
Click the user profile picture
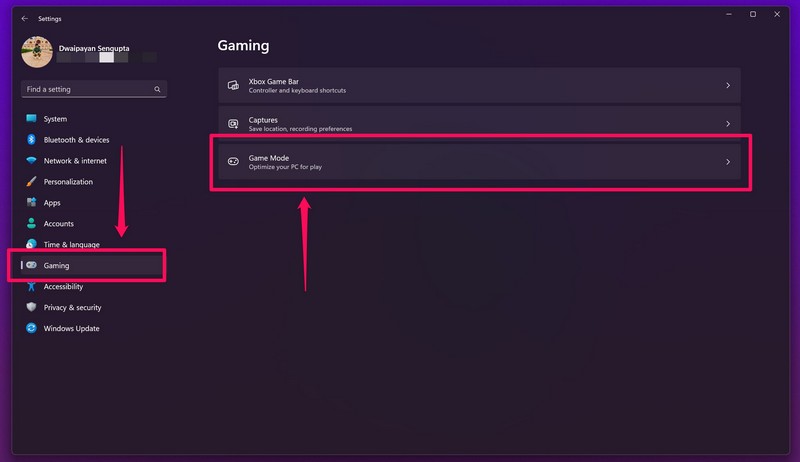pyautogui.click(x=37, y=52)
